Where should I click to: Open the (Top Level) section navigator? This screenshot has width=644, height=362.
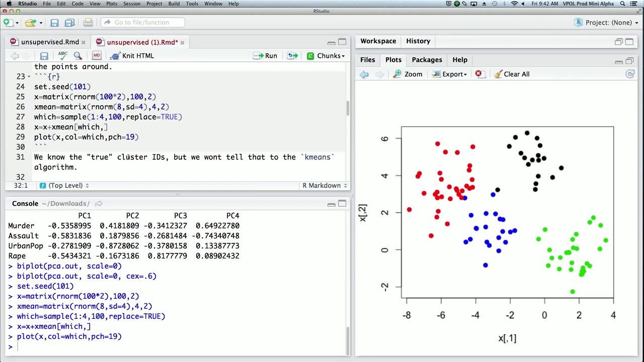[x=64, y=186]
